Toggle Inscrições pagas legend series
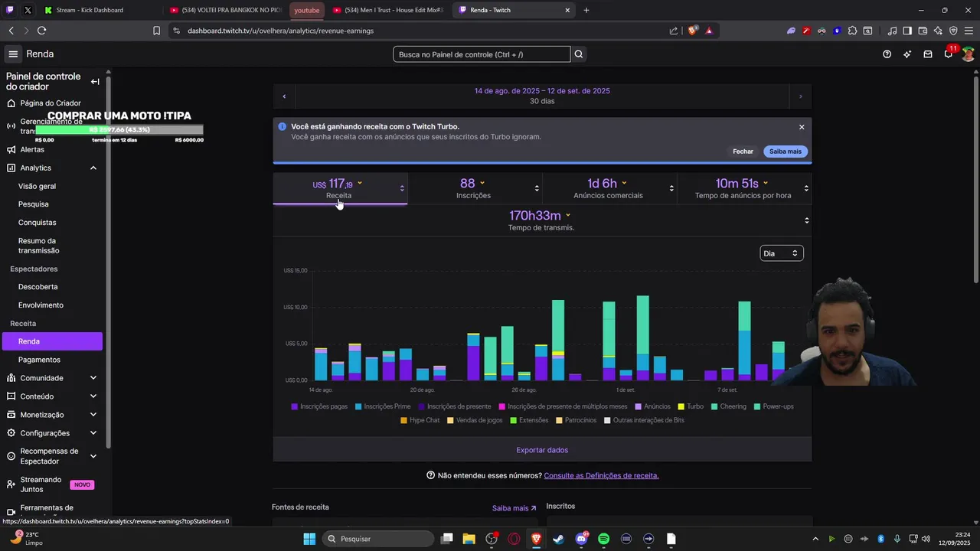The image size is (980, 551). pyautogui.click(x=319, y=406)
